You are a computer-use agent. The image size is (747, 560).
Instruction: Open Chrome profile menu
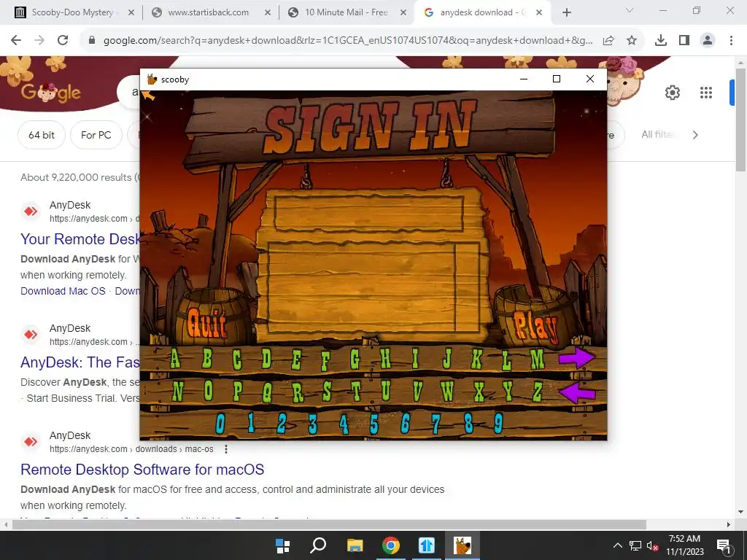(708, 41)
